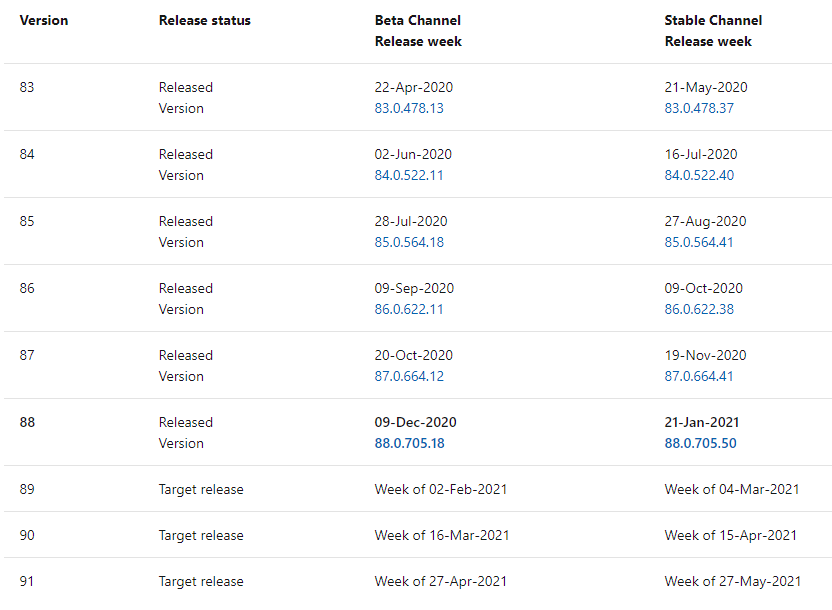
Task: Open beta version link 83.0.478.13
Action: (409, 108)
